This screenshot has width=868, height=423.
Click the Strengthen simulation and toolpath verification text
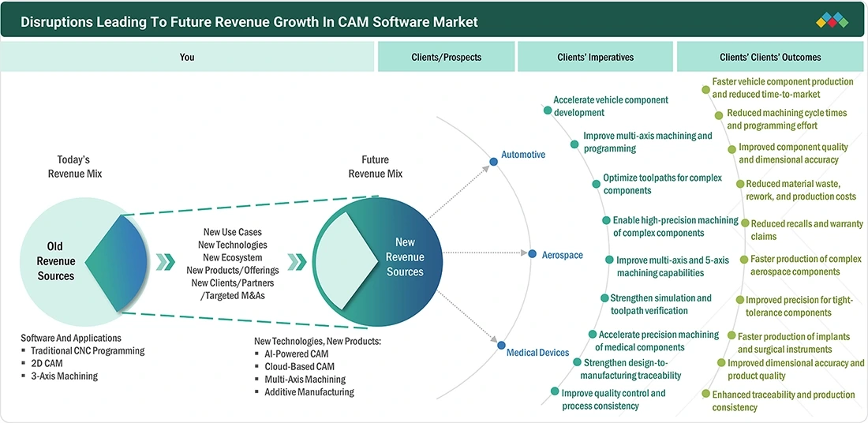660,305
